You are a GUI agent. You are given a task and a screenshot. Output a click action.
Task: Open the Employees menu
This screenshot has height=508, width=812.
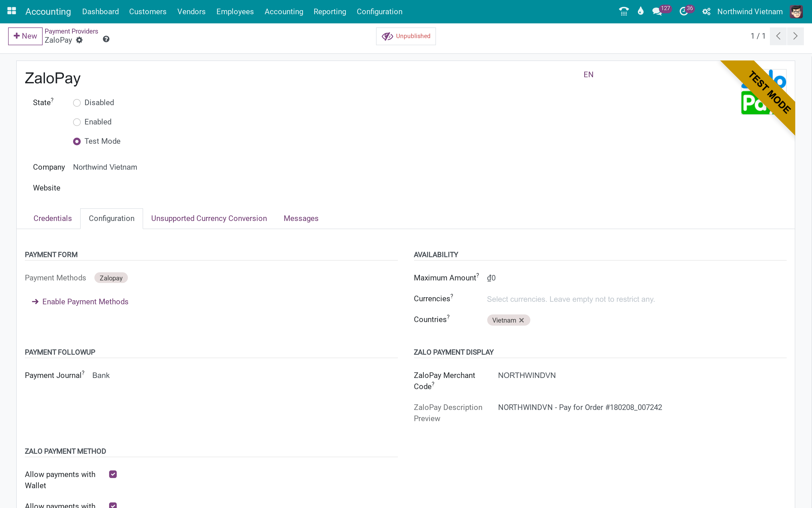click(235, 11)
